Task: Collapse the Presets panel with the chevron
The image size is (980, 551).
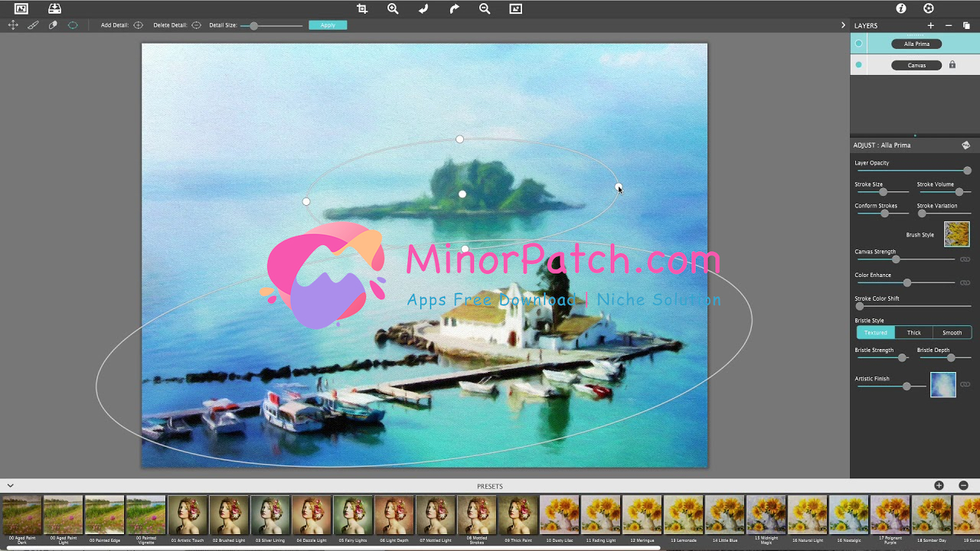Action: [x=11, y=486]
